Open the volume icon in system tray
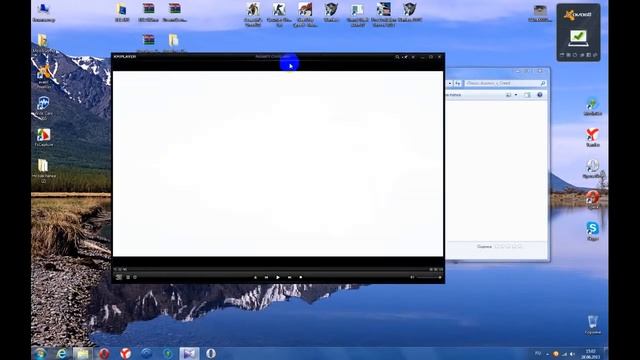 pyautogui.click(x=572, y=354)
